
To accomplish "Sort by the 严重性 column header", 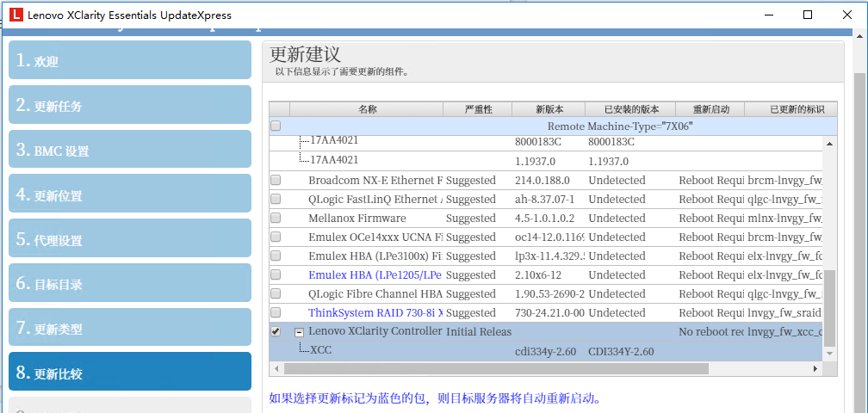I will [478, 109].
